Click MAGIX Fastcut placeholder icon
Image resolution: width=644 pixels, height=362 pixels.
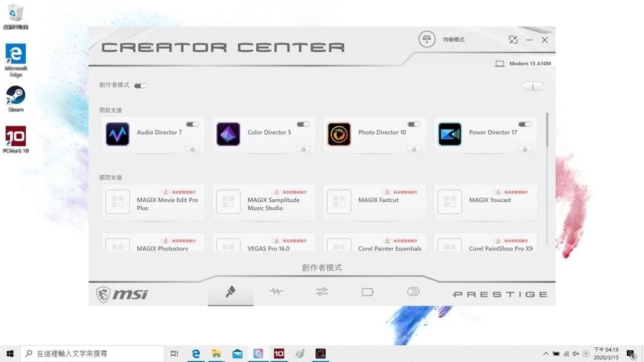339,202
